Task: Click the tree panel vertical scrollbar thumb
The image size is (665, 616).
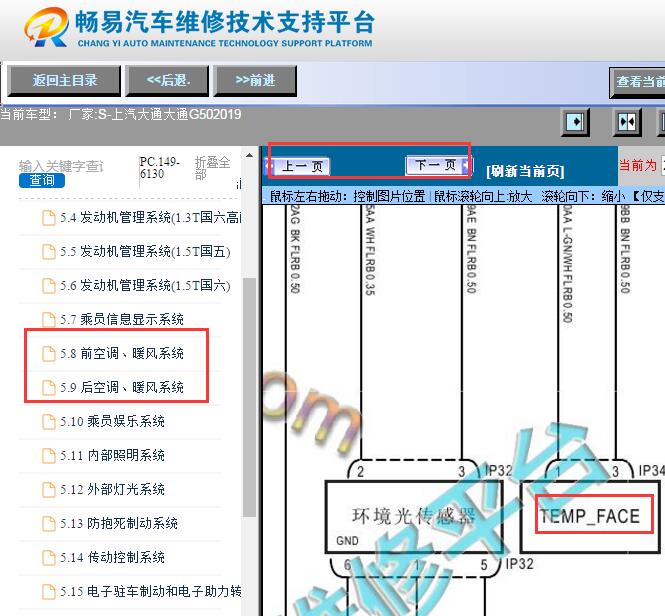Action: (x=249, y=397)
